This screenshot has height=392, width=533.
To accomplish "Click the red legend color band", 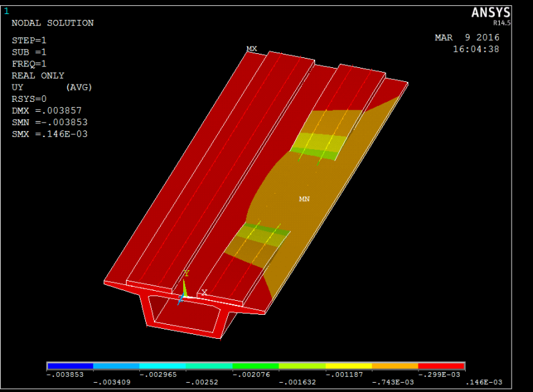I will point(441,366).
